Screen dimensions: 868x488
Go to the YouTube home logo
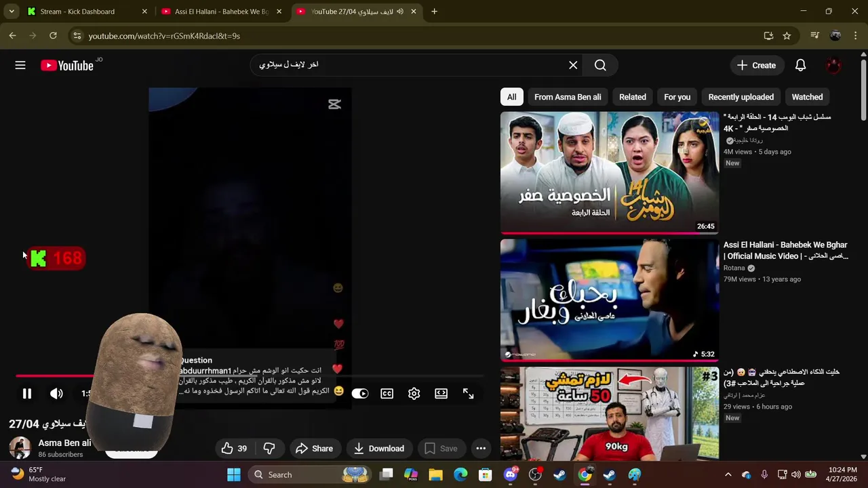tap(66, 66)
